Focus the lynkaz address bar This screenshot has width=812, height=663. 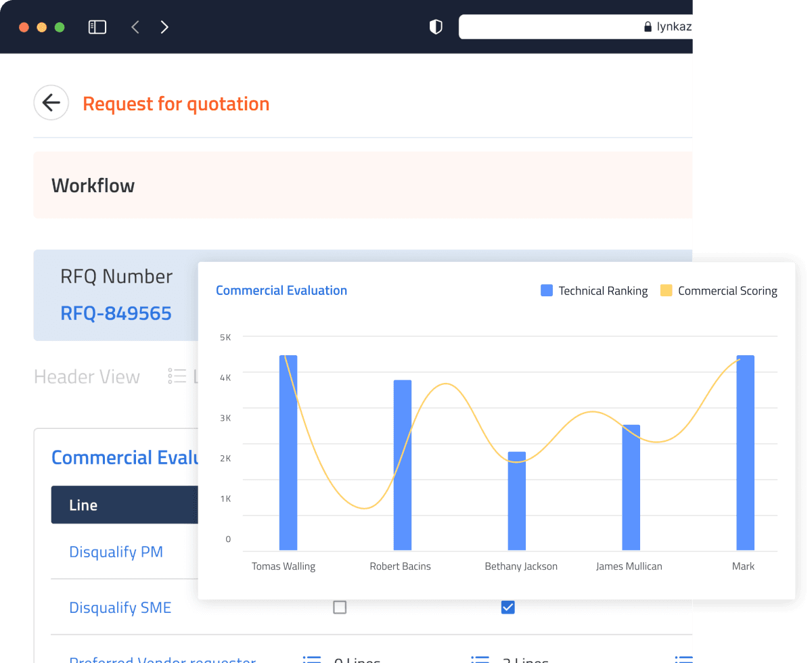pyautogui.click(x=576, y=27)
